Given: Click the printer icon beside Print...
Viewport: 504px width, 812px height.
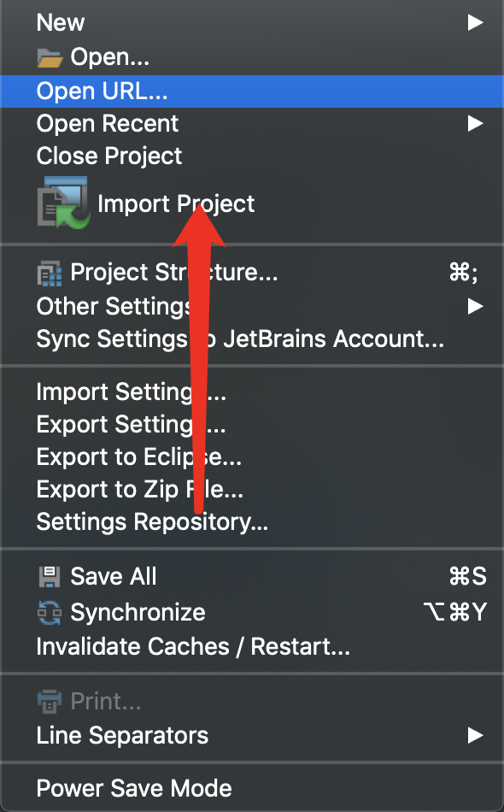Looking at the screenshot, I should [50, 702].
